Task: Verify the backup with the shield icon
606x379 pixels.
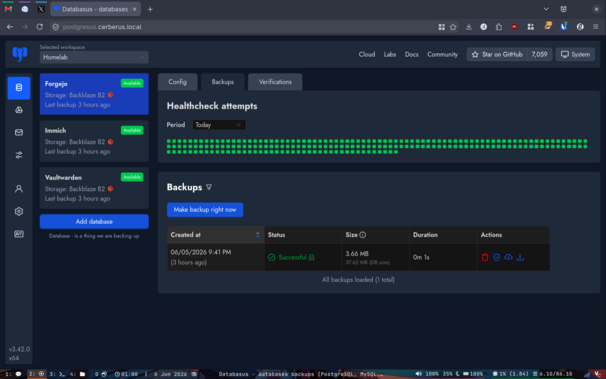Action: tap(497, 257)
